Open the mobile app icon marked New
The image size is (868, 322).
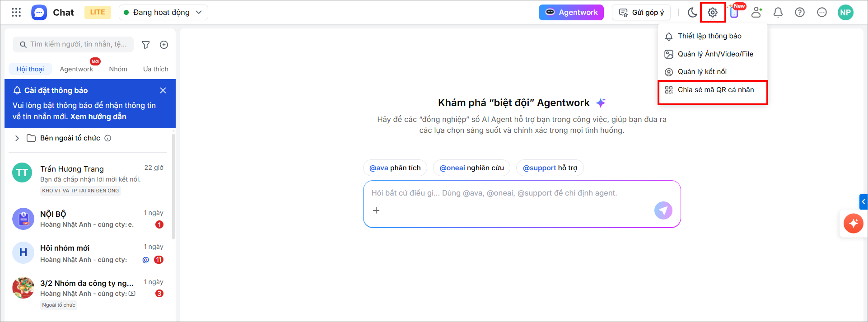(735, 12)
